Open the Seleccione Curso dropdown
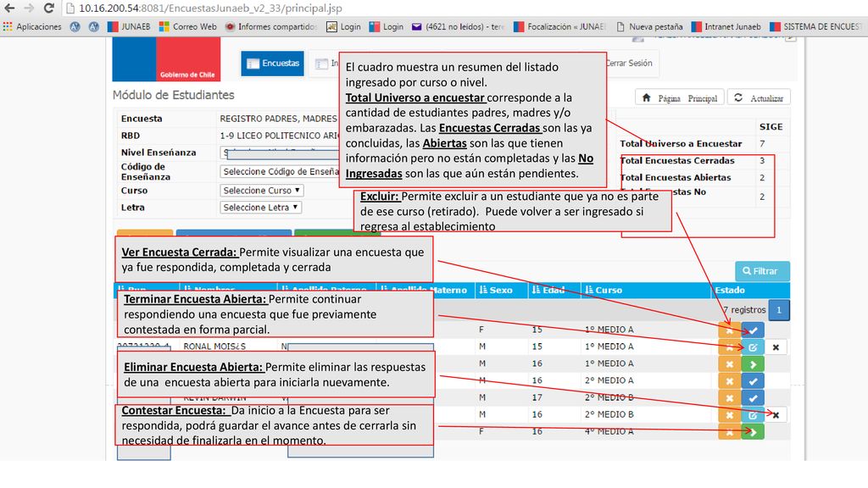The width and height of the screenshot is (868, 488). 261,191
